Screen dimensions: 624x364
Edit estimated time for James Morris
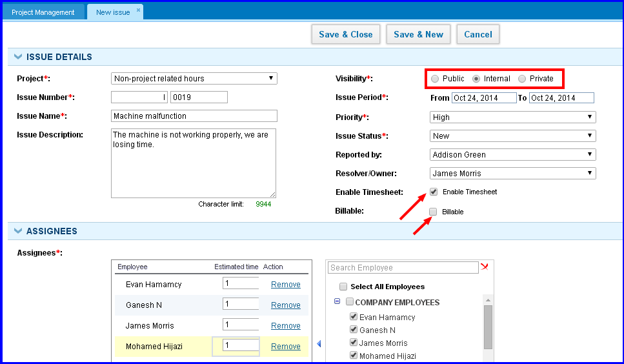tap(241, 325)
